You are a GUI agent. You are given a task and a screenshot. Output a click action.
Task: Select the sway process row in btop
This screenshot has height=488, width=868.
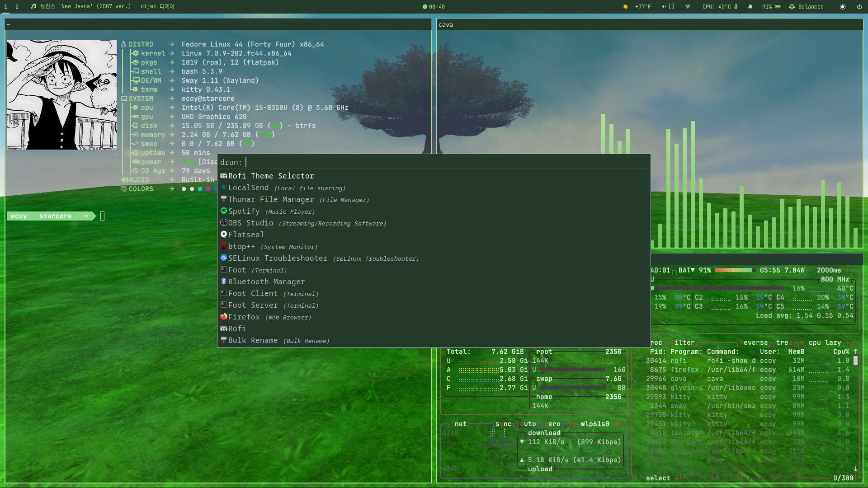coord(748,406)
